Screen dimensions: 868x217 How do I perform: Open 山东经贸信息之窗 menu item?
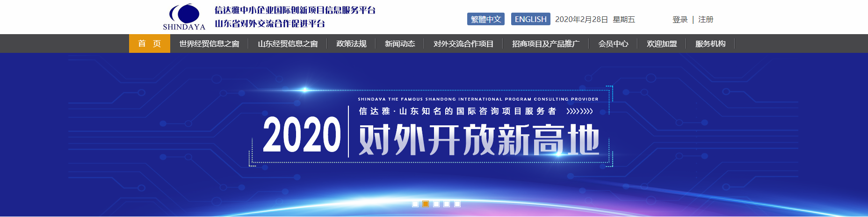pyautogui.click(x=288, y=43)
